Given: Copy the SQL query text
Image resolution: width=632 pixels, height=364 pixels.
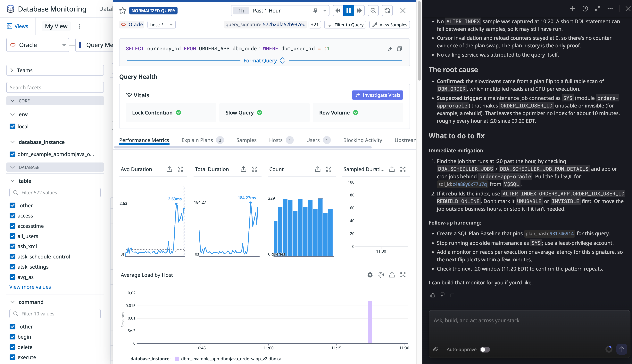Looking at the screenshot, I should tap(399, 49).
